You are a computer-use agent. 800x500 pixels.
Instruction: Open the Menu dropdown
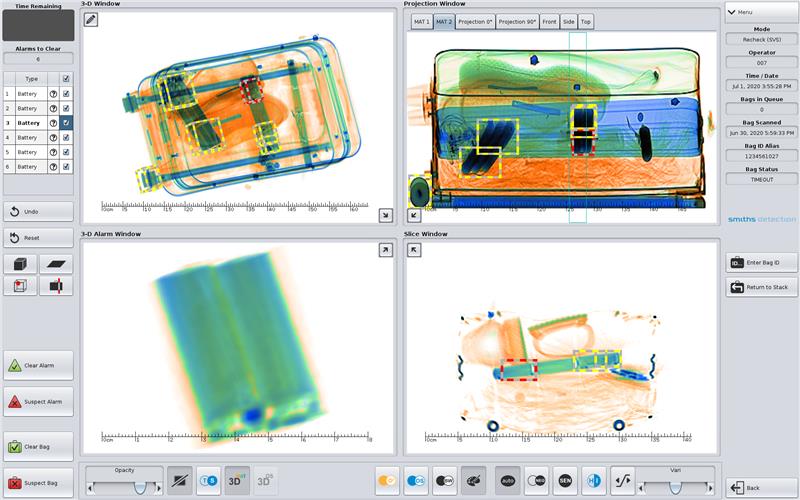click(x=760, y=12)
